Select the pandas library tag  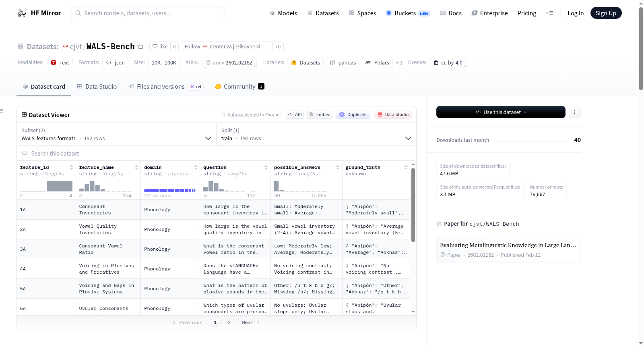coord(343,62)
